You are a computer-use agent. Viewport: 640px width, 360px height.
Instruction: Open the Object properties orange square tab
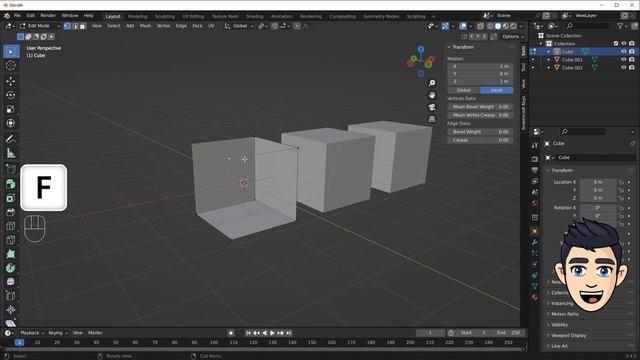tap(535, 231)
